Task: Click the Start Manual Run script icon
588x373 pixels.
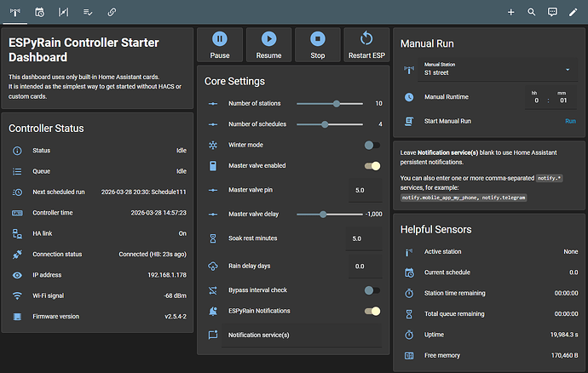Action: tap(409, 121)
